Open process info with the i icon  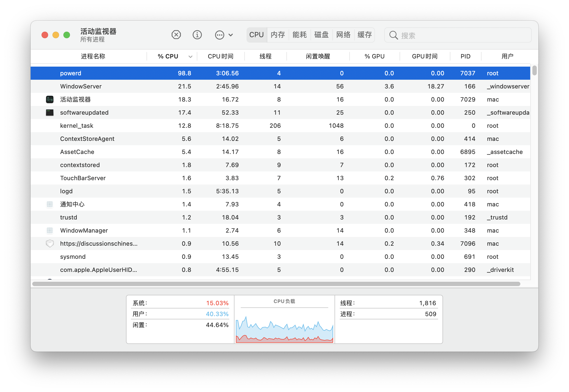coord(197,35)
